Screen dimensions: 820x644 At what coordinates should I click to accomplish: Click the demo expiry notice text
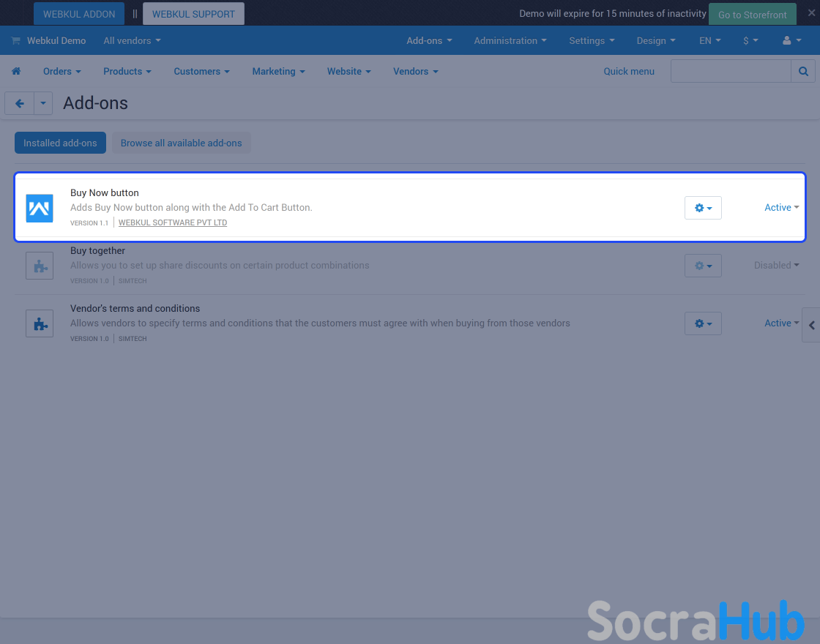coord(612,14)
